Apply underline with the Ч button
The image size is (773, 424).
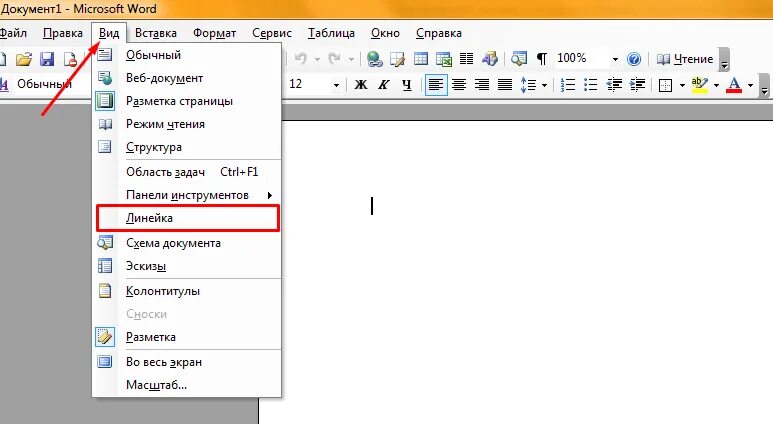pyautogui.click(x=407, y=85)
